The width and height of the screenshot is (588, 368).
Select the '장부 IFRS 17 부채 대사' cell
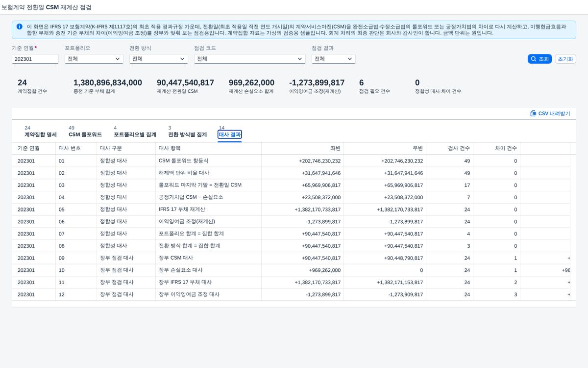click(x=208, y=282)
